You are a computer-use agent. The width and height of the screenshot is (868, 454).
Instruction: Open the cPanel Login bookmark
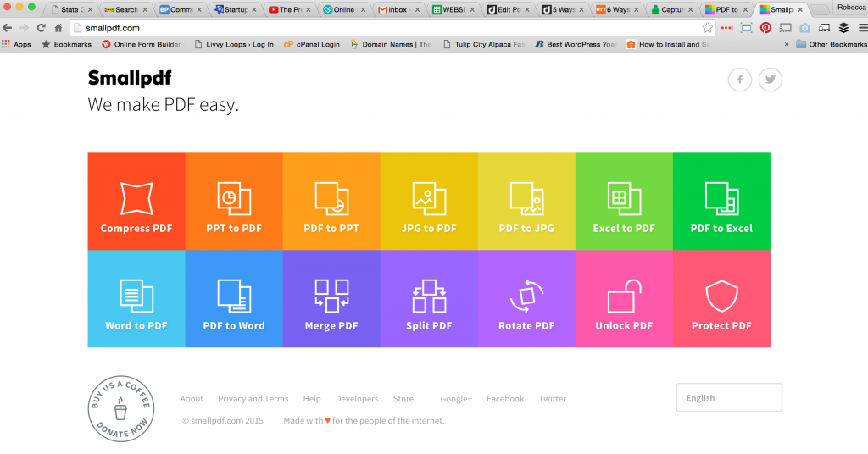point(312,44)
